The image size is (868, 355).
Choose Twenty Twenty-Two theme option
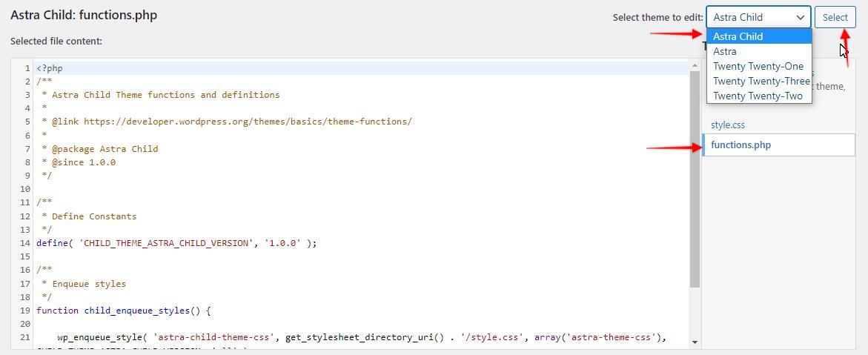click(x=758, y=96)
